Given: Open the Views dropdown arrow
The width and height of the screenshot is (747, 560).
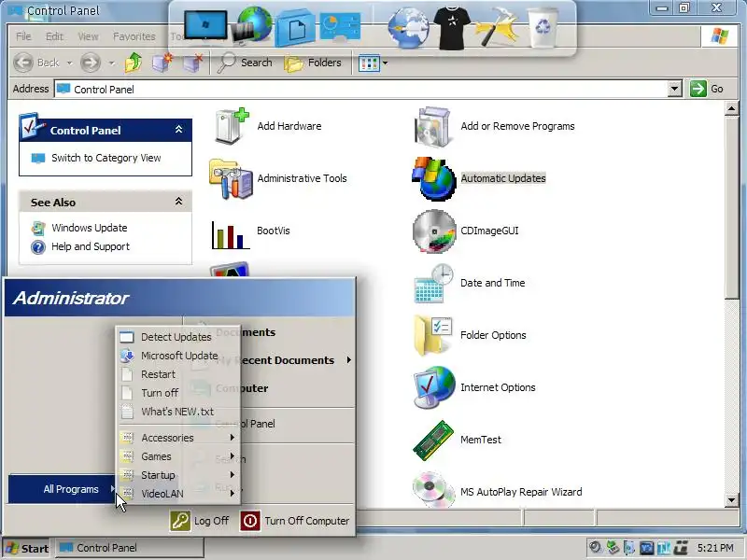Looking at the screenshot, I should (385, 63).
